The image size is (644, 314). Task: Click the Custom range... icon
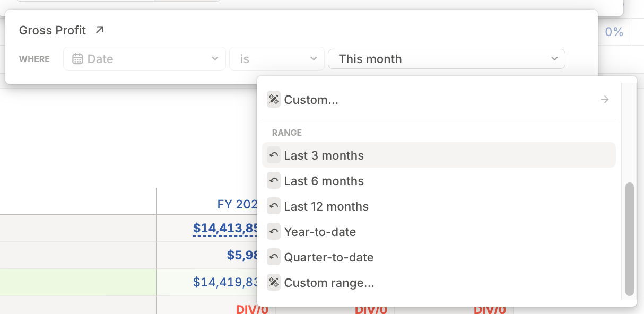point(274,283)
